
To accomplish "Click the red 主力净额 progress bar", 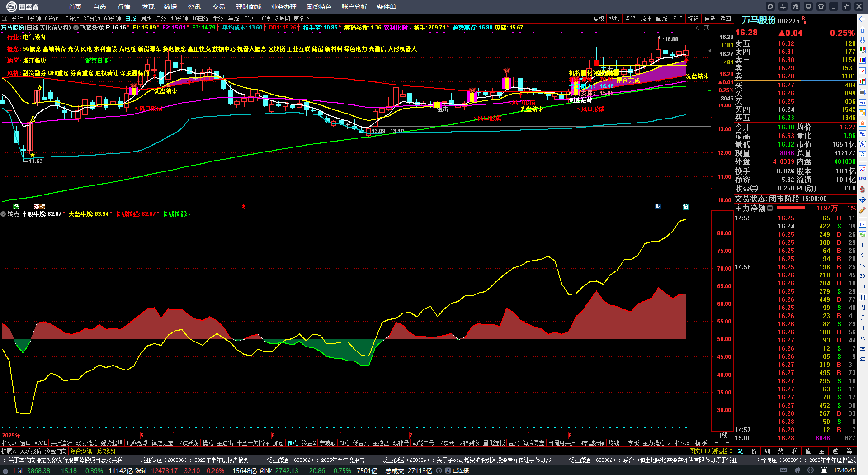I will 790,208.
